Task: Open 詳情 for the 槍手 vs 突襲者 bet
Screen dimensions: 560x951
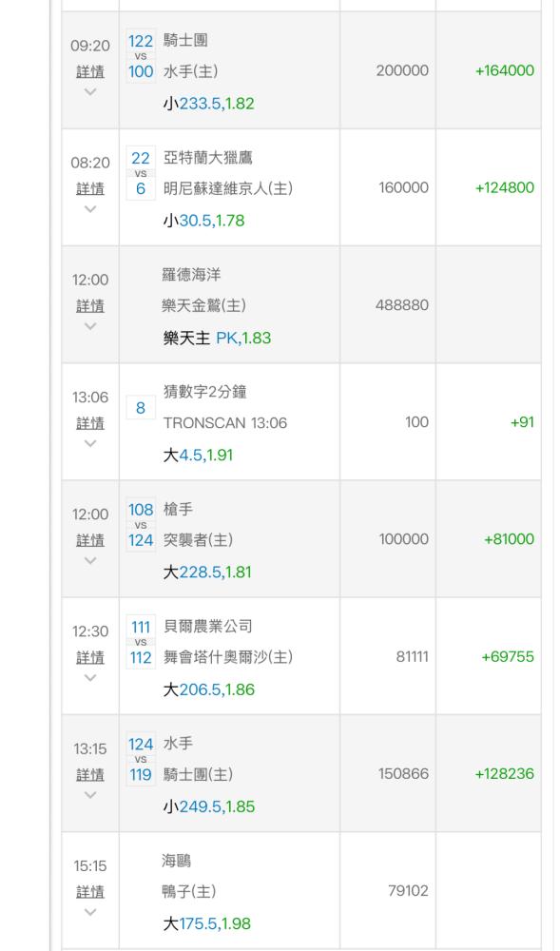Action: tap(90, 540)
